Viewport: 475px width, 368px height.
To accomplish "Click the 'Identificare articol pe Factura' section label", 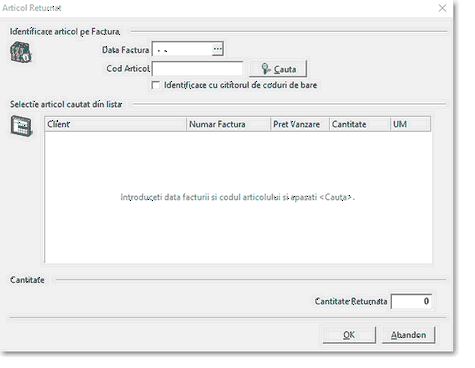I will click(x=65, y=32).
